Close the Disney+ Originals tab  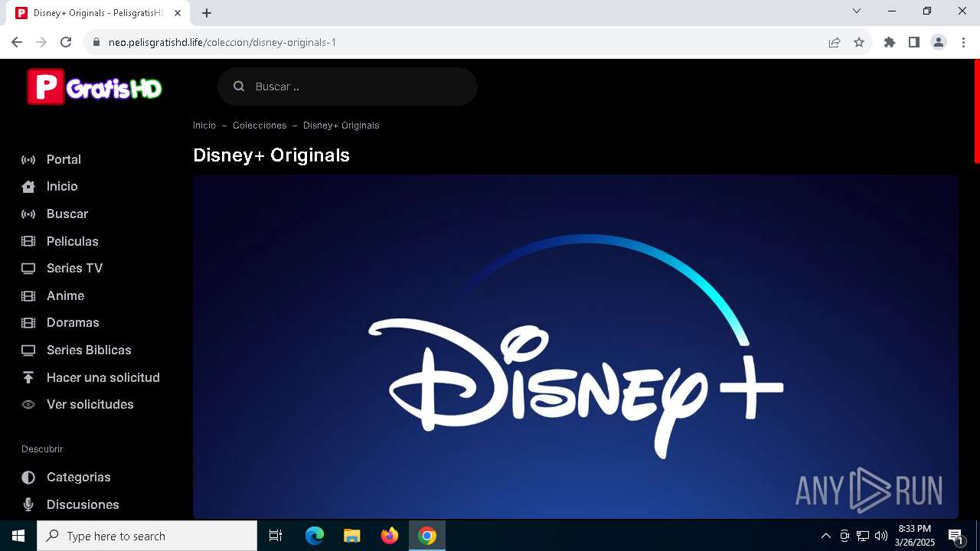click(178, 13)
